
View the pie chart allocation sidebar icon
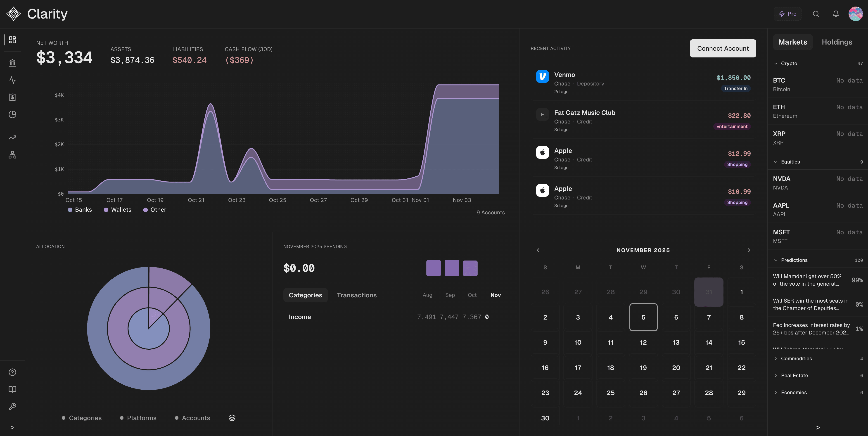coord(12,114)
